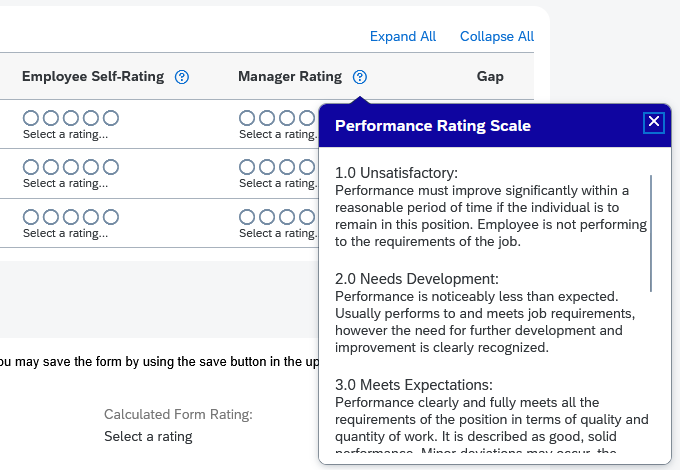Select first manager rating circle in first row
Image resolution: width=680 pixels, height=470 pixels.
[x=247, y=118]
